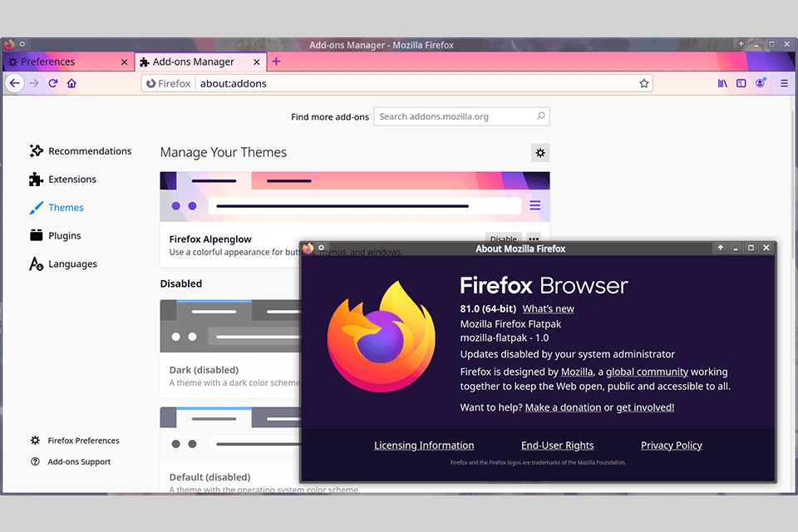The width and height of the screenshot is (798, 532).
Task: Open Extensions category in sidebar
Action: point(62,180)
